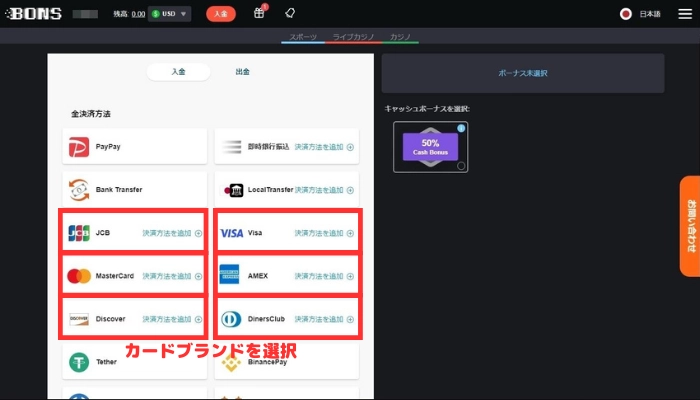This screenshot has height=400, width=700.
Task: Click plus icon next to 即時銀行振込
Action: tap(350, 147)
